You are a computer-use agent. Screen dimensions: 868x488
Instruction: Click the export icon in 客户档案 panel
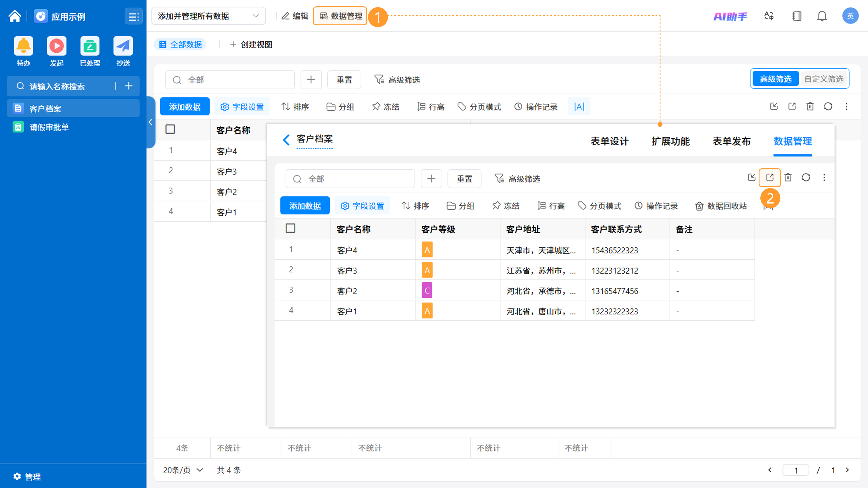(770, 177)
